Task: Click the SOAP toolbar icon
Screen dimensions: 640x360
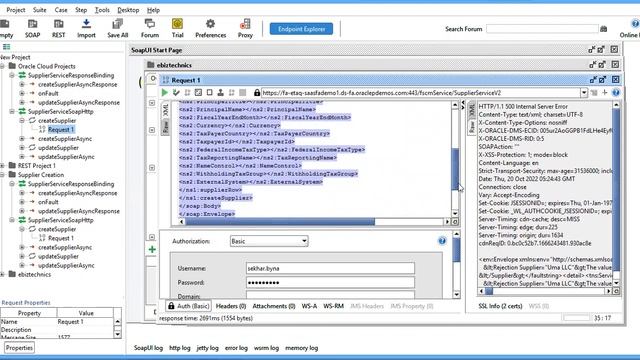Action: [x=32, y=24]
